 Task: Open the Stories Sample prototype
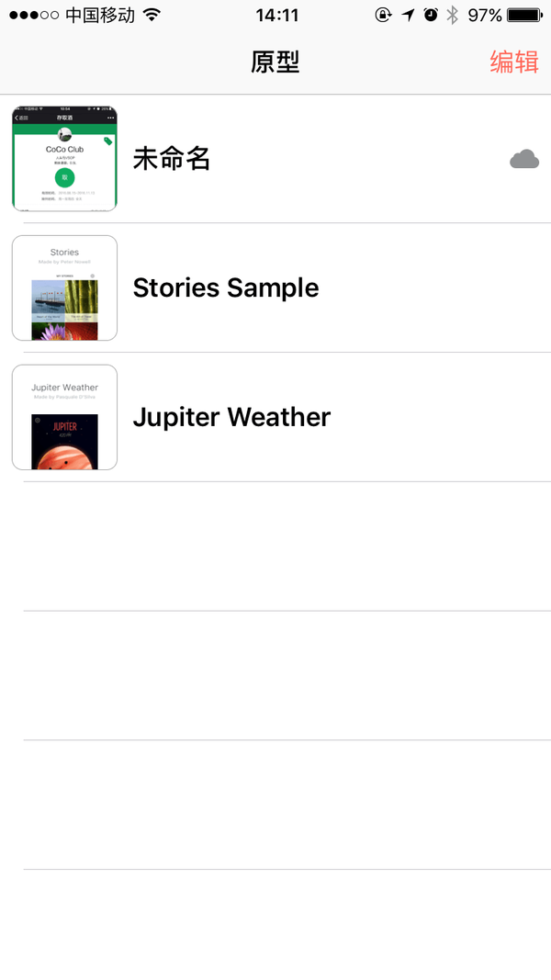(275, 287)
